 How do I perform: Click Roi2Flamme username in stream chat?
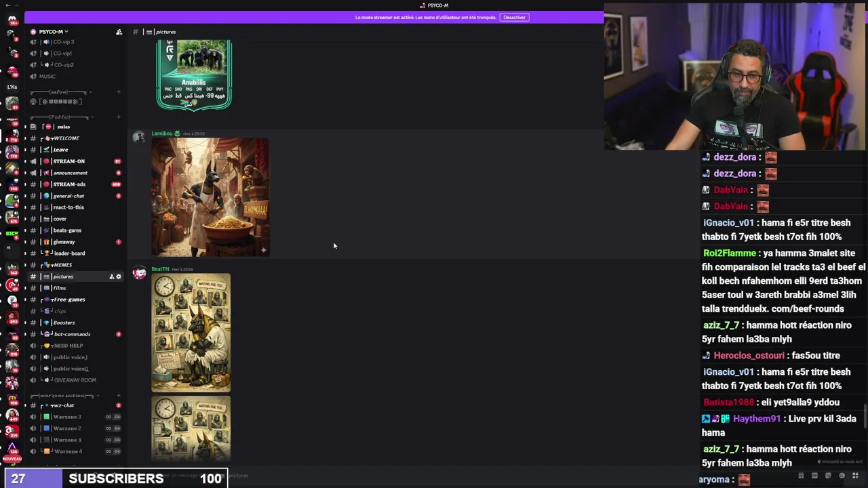tap(729, 253)
